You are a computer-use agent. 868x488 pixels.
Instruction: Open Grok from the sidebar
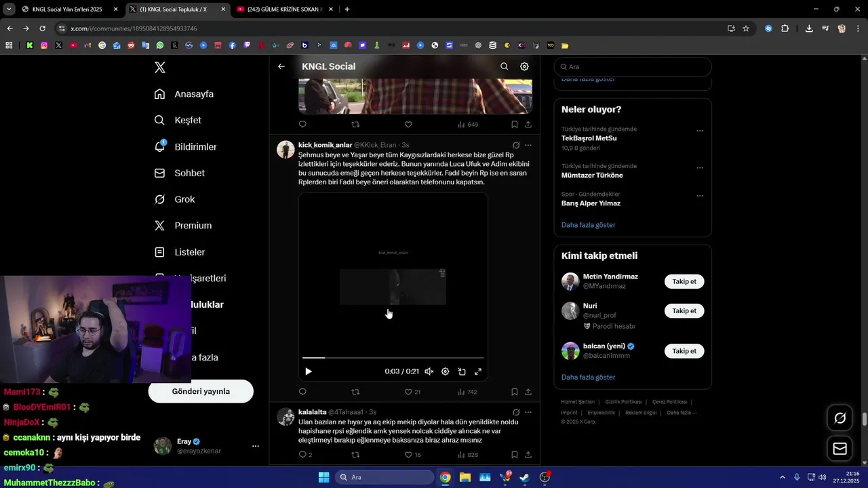pyautogui.click(x=175, y=199)
